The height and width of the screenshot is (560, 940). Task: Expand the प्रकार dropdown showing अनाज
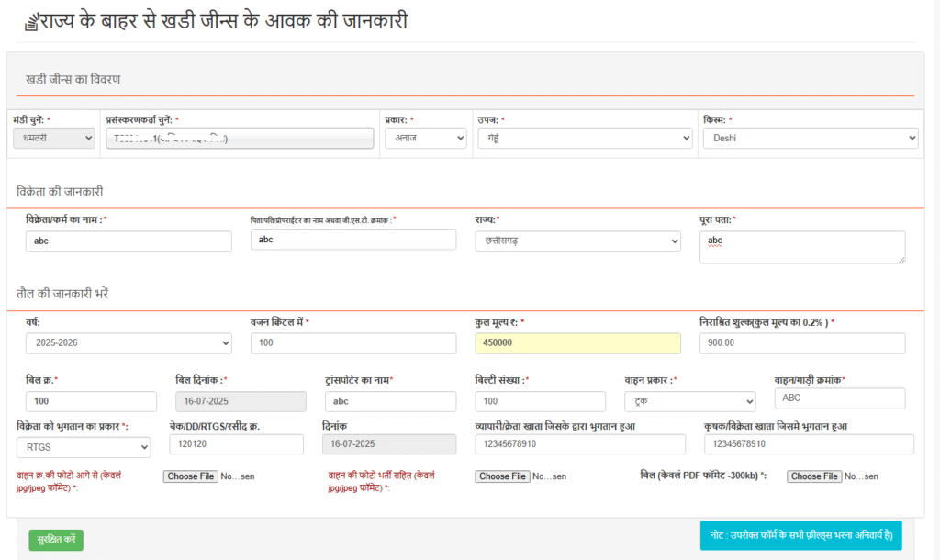coord(426,138)
